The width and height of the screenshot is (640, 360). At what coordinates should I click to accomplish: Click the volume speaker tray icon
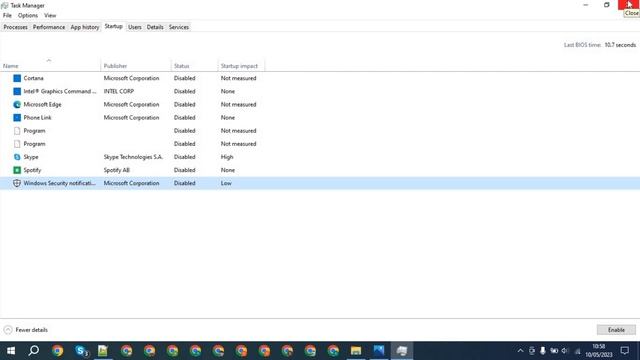pos(565,351)
